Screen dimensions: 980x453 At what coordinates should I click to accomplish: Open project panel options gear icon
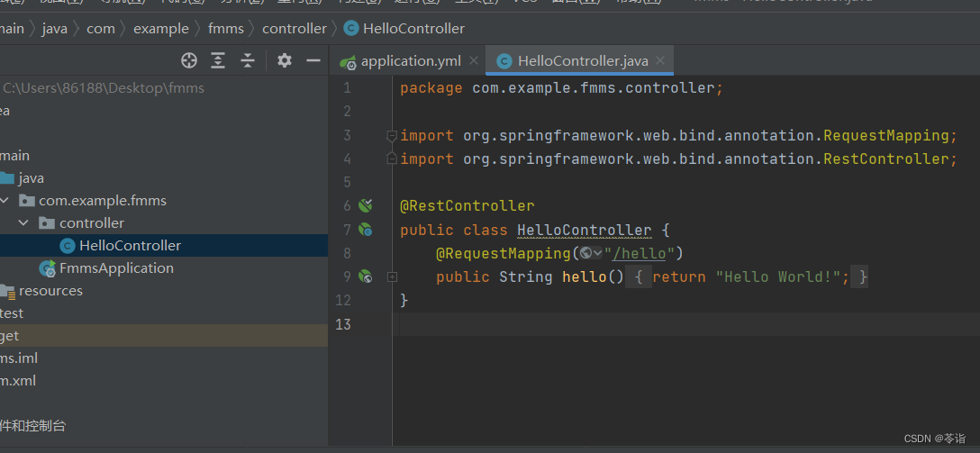coord(285,60)
